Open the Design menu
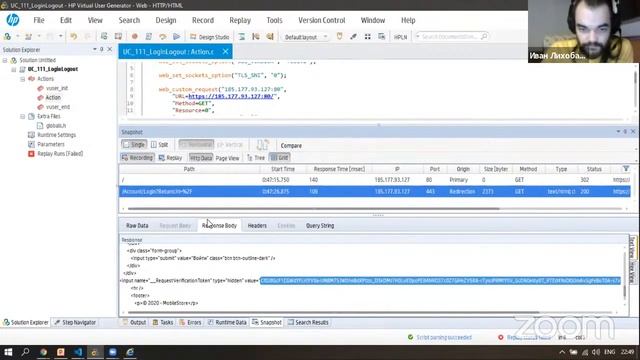 (x=166, y=20)
